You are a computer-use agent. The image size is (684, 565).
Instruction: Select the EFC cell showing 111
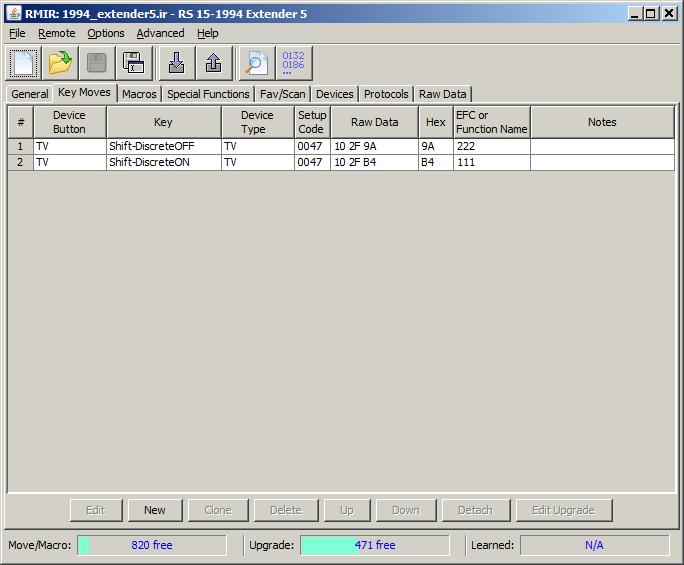point(490,162)
